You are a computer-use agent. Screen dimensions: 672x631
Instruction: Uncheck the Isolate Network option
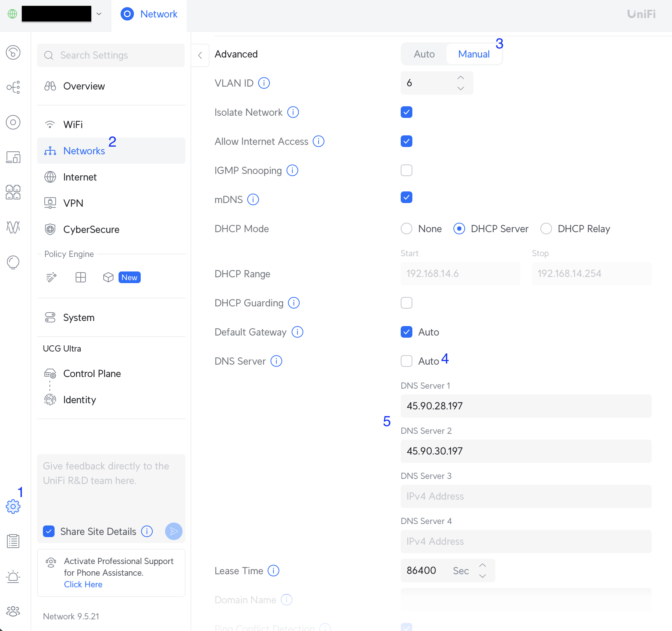(x=406, y=112)
